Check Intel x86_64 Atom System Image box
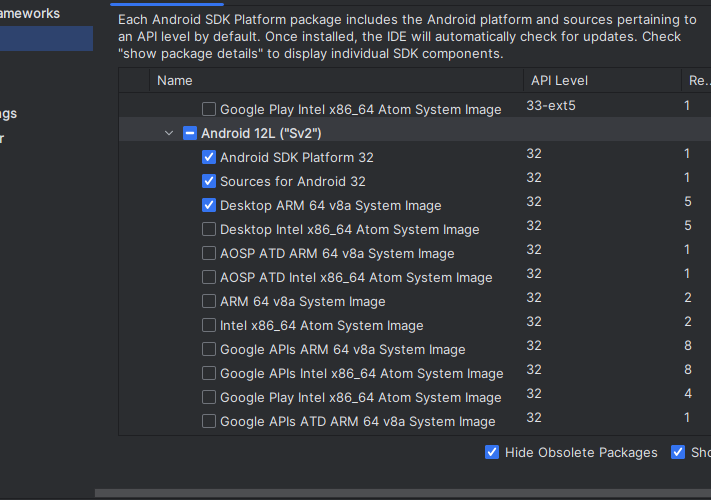 (x=209, y=325)
